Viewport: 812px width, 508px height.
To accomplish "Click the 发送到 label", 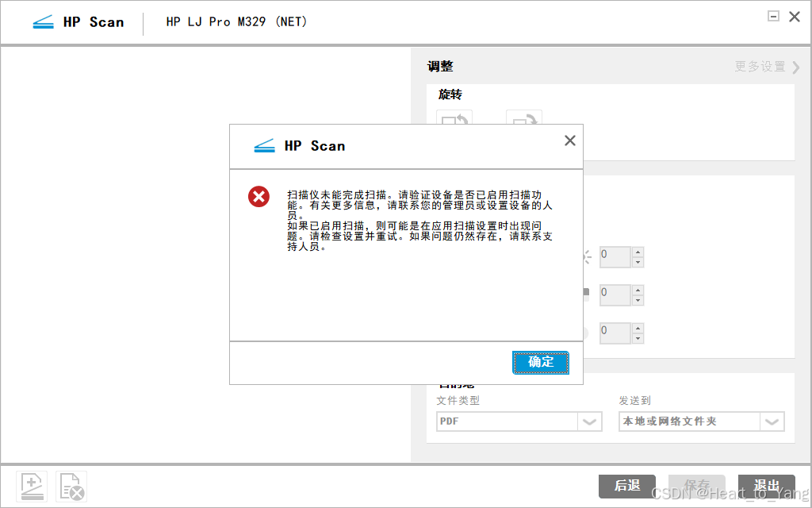I will point(635,401).
